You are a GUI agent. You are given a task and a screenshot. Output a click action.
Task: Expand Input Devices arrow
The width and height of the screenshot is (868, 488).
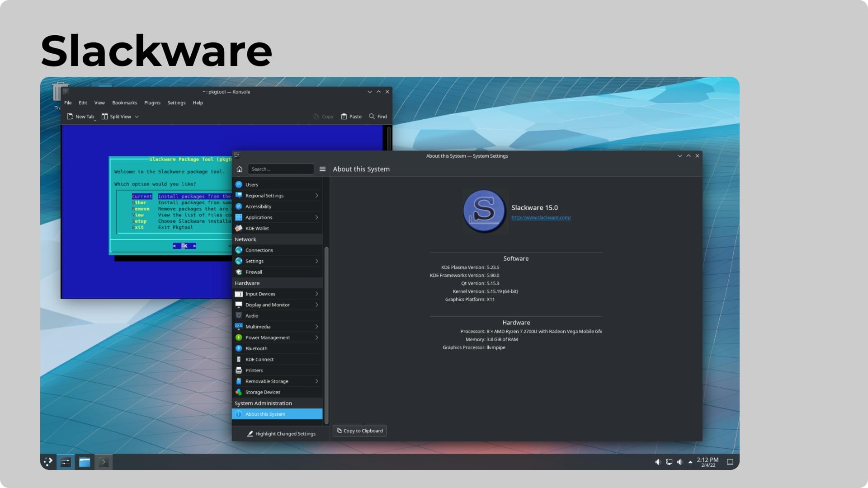[x=316, y=294]
